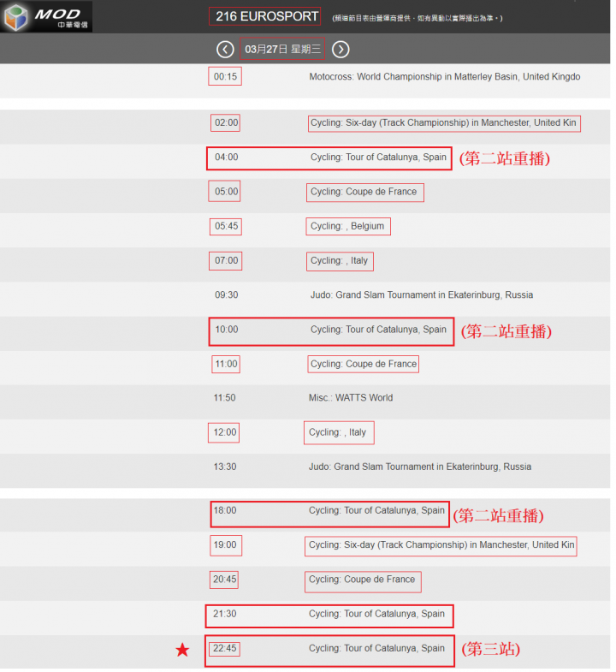Screen dimensions: 616x672
Task: Select 02:00 Six-day Track Championship program
Action: 305,127
